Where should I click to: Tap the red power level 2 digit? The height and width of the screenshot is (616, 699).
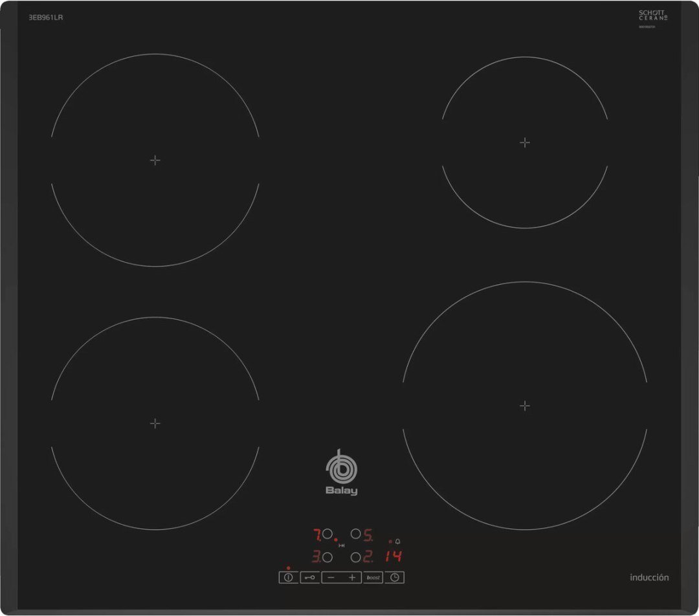368,556
